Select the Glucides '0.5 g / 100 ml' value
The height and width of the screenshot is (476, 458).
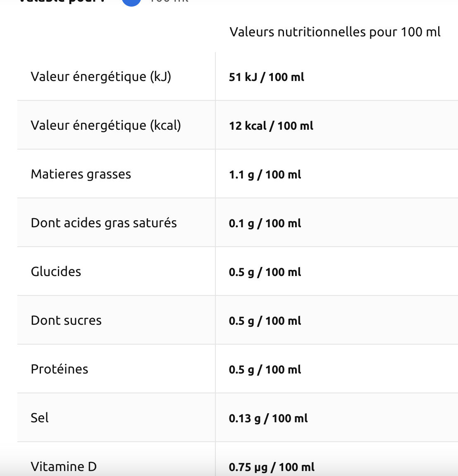[265, 272]
